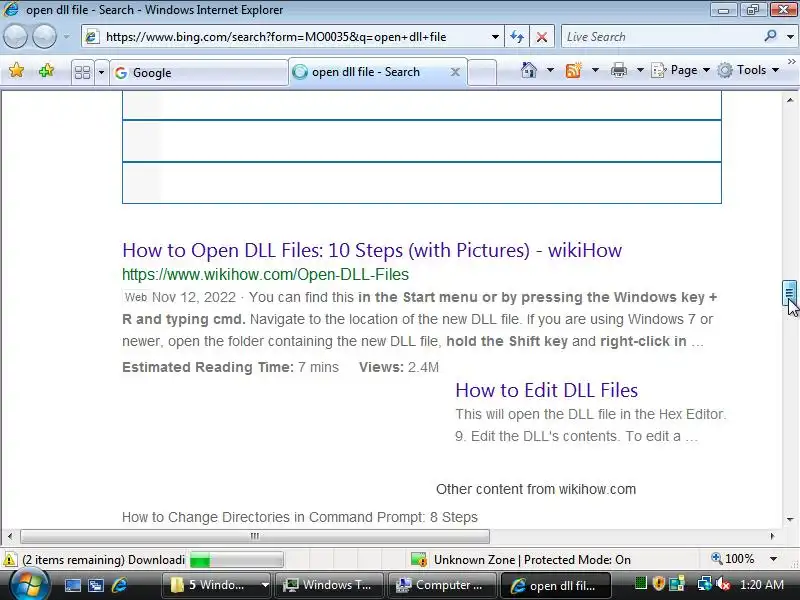The image size is (800, 600).
Task: Switch to Computer ... taskbar window
Action: (x=442, y=585)
